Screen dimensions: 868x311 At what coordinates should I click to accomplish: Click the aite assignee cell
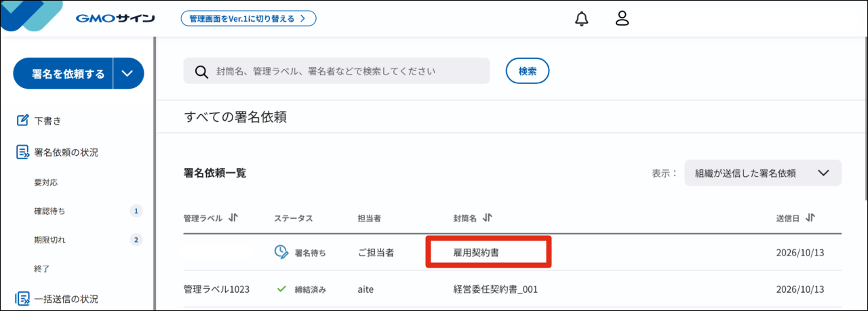[x=366, y=289]
